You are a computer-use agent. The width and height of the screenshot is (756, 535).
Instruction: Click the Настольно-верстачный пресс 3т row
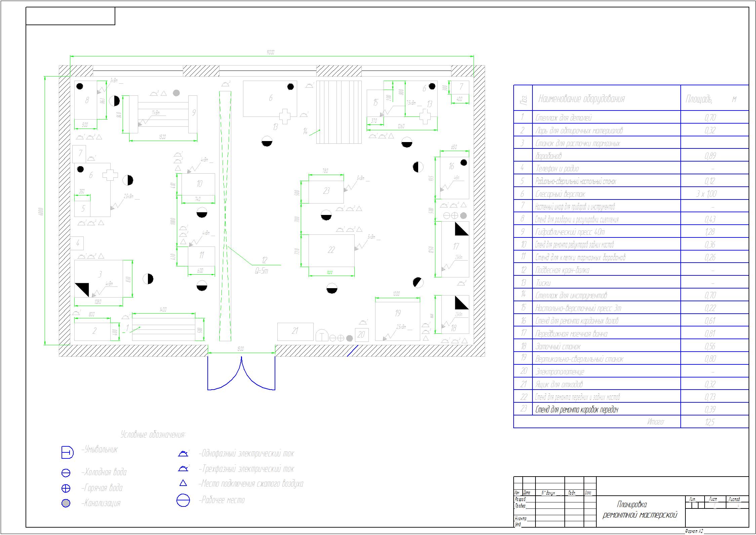point(631,308)
